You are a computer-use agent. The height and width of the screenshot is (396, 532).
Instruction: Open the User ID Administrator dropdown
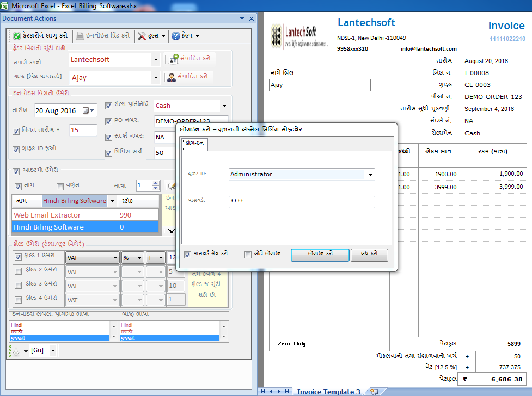tap(370, 174)
